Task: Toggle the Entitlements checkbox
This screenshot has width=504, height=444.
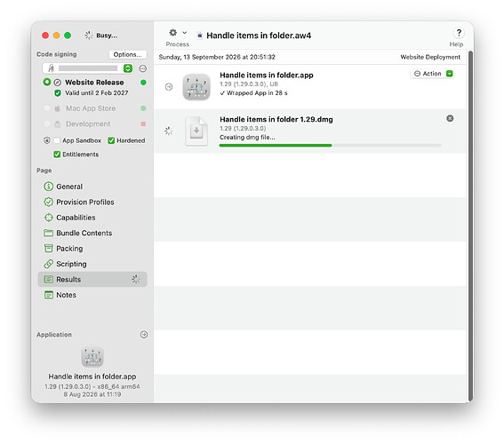Action: click(57, 155)
